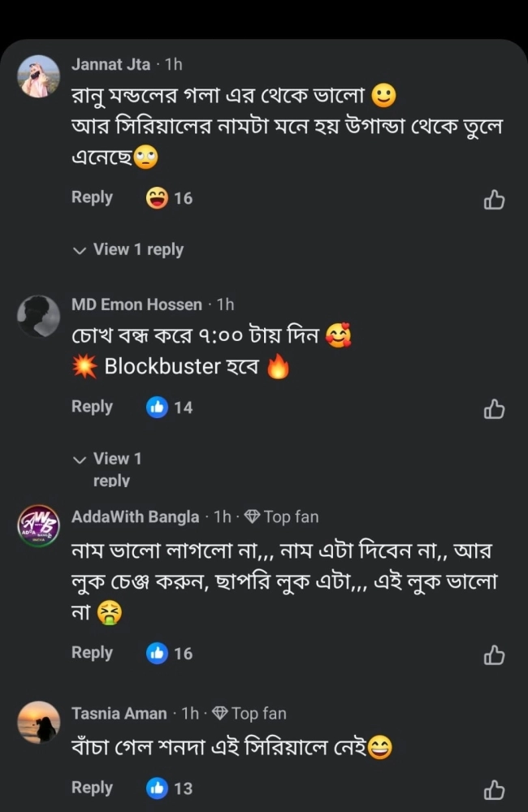Like MD Emon Hossen's comment
Image resolution: width=528 pixels, height=812 pixels.
494,409
